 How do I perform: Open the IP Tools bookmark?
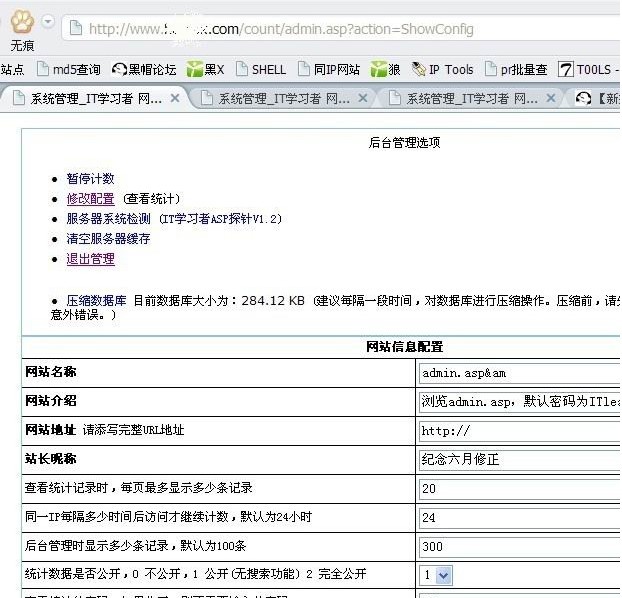[x=443, y=69]
